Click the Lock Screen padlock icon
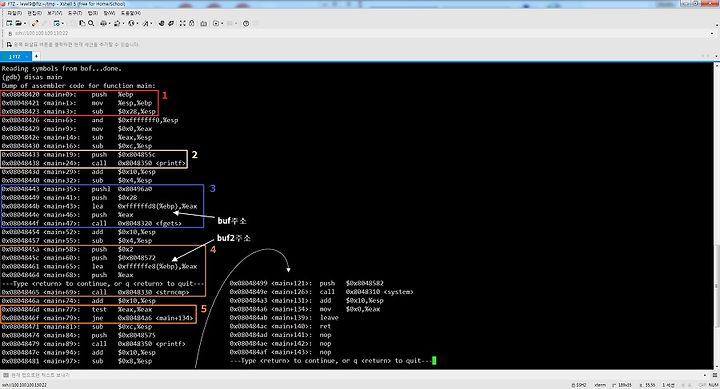This screenshot has height=389, width=720. click(191, 23)
